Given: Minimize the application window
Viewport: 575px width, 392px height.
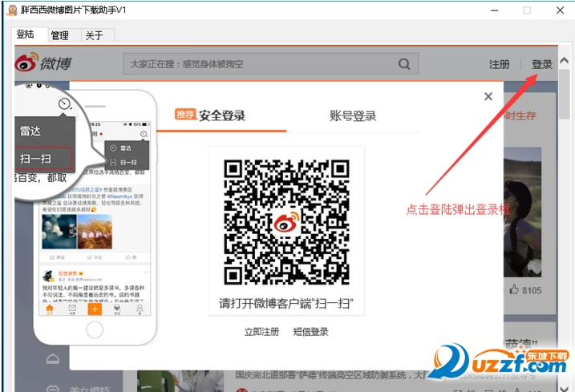Looking at the screenshot, I should 495,10.
